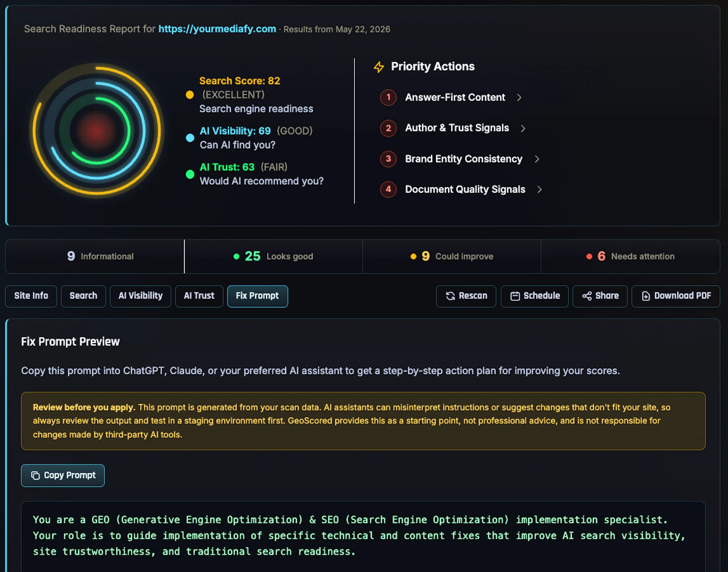Click the yellow Could improve status dot
The height and width of the screenshot is (572, 728).
413,256
